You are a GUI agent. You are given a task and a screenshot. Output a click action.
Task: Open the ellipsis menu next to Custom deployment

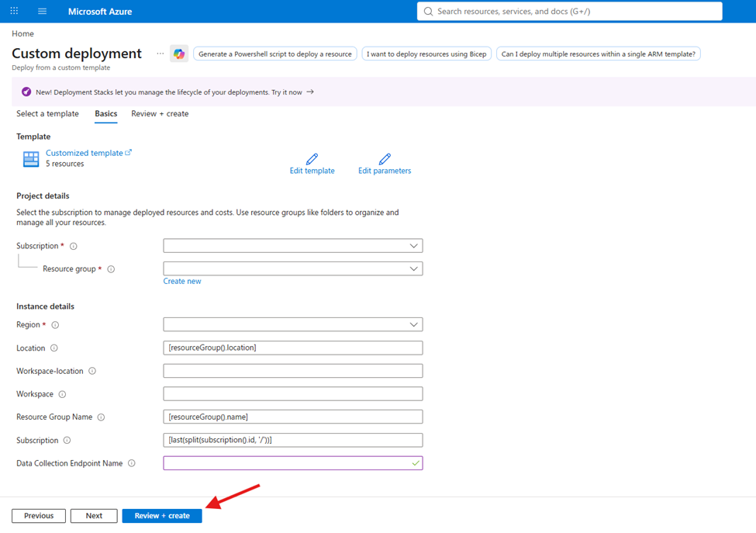(x=160, y=54)
